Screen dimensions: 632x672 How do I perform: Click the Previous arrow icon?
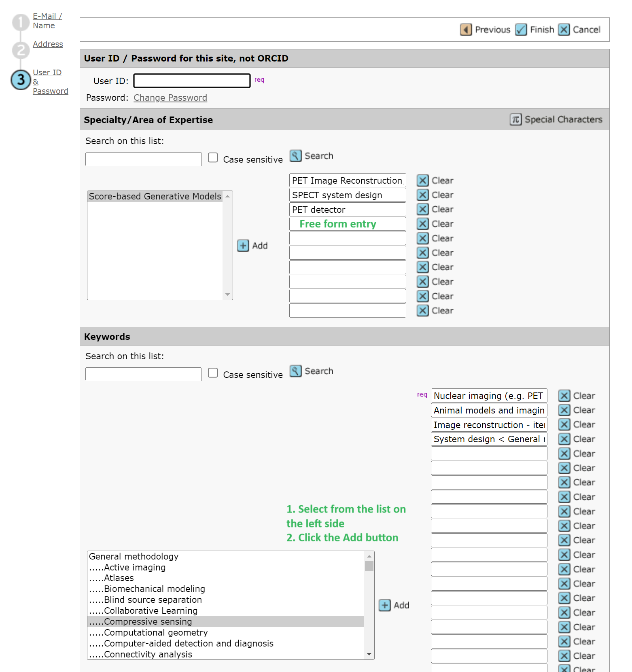click(466, 30)
